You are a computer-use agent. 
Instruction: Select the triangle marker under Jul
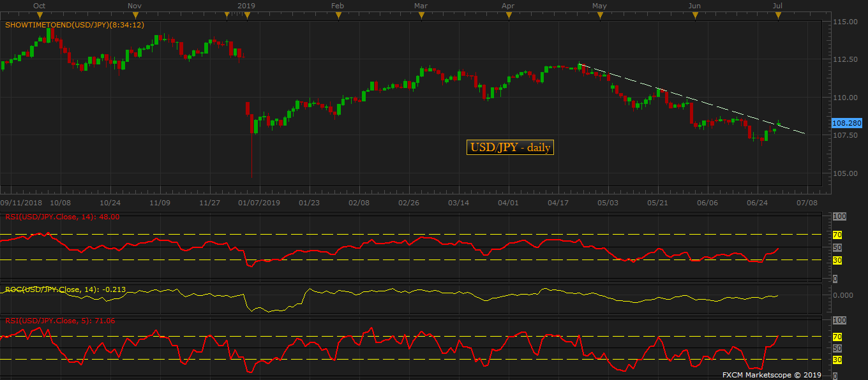point(777,15)
